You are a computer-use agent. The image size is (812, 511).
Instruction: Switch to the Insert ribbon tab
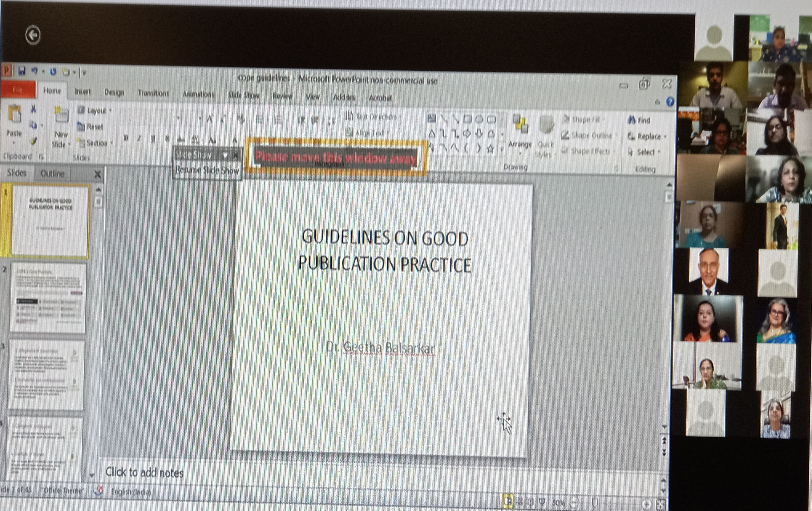coord(83,92)
